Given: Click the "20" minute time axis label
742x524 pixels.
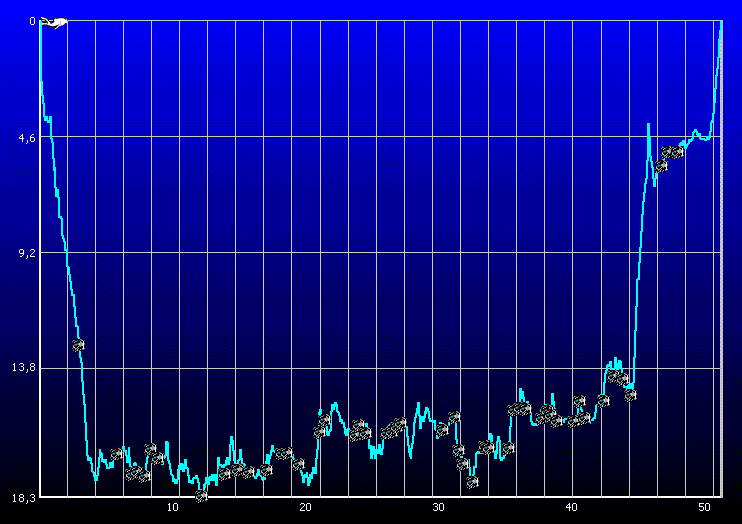Looking at the screenshot, I should coord(306,507).
